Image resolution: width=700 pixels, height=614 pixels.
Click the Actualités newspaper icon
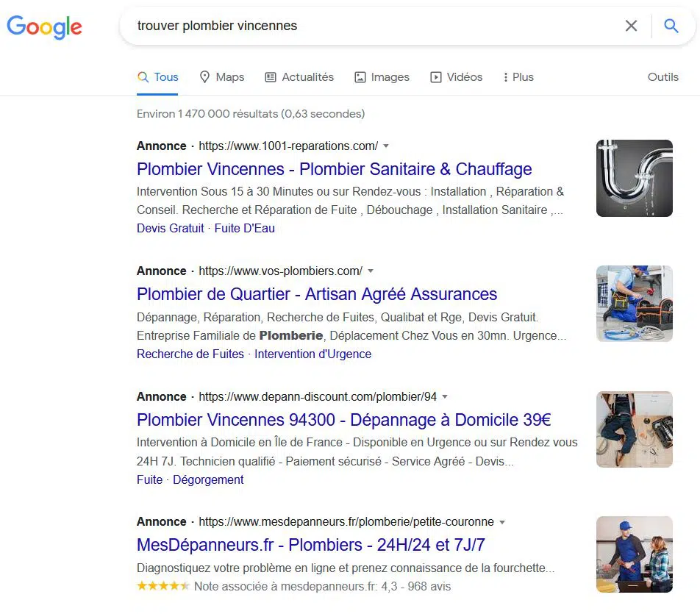click(x=271, y=77)
